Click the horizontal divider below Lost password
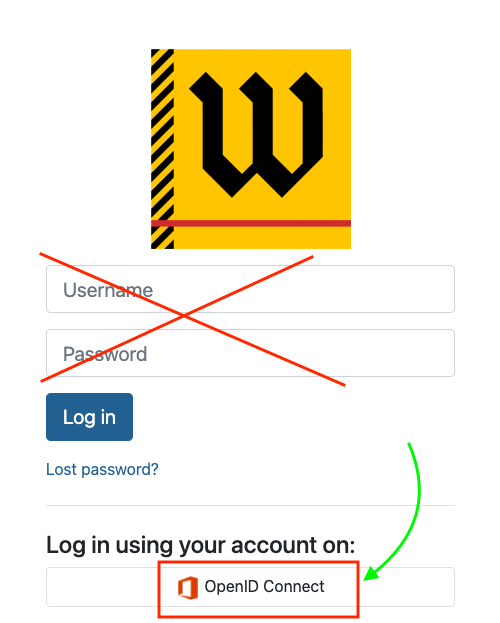500x623 pixels. (x=250, y=505)
